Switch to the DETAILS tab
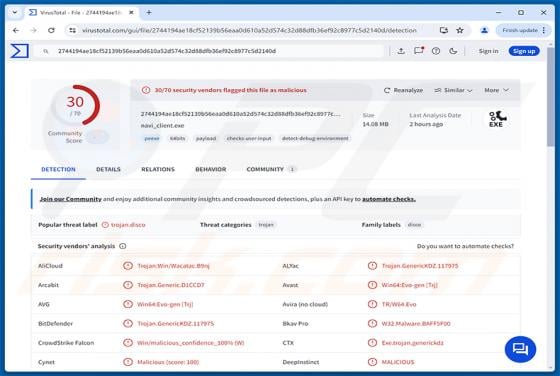Image resolution: width=560 pixels, height=376 pixels. (108, 169)
